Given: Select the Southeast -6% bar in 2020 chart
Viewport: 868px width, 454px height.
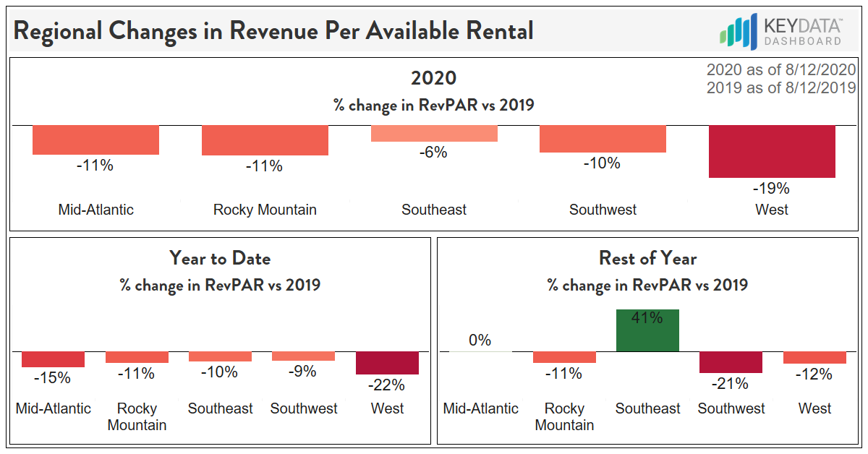Looking at the screenshot, I should (434, 134).
